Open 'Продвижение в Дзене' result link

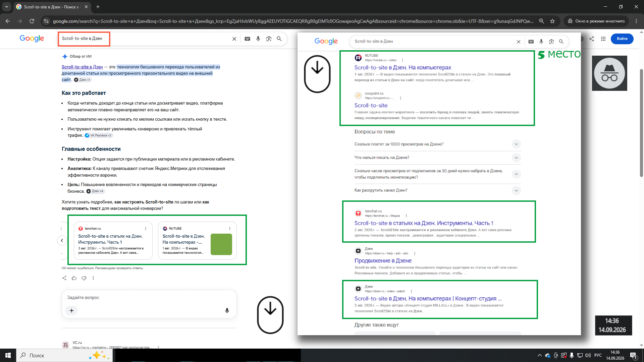(383, 261)
